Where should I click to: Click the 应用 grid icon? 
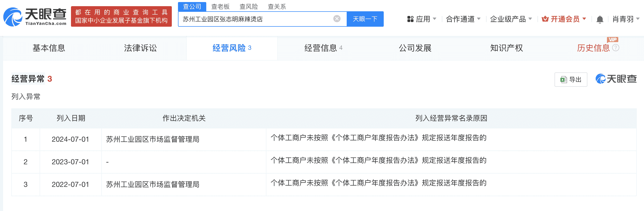tap(410, 19)
